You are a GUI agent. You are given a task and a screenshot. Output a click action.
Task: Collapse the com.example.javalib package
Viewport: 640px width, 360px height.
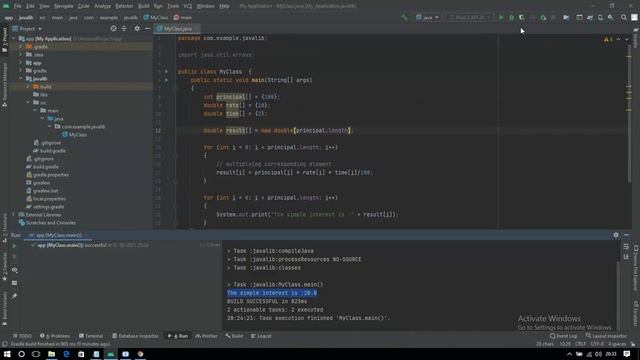point(50,127)
